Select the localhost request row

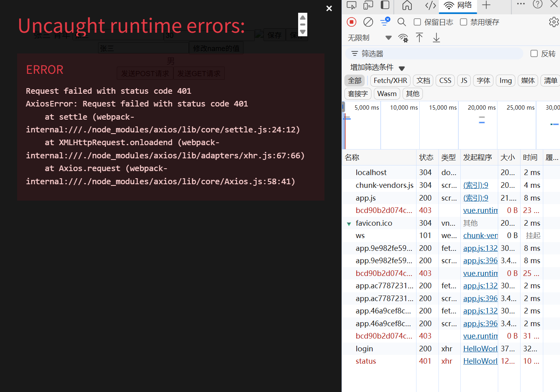pyautogui.click(x=451, y=172)
